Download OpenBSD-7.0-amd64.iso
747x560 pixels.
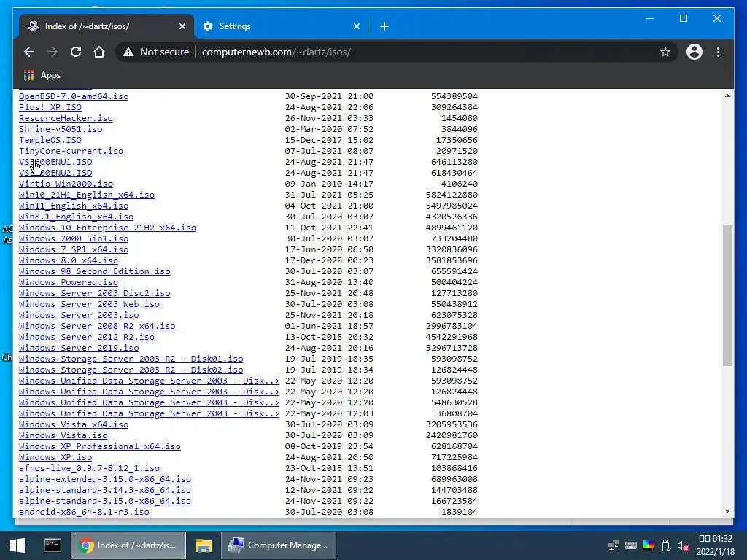click(x=74, y=96)
